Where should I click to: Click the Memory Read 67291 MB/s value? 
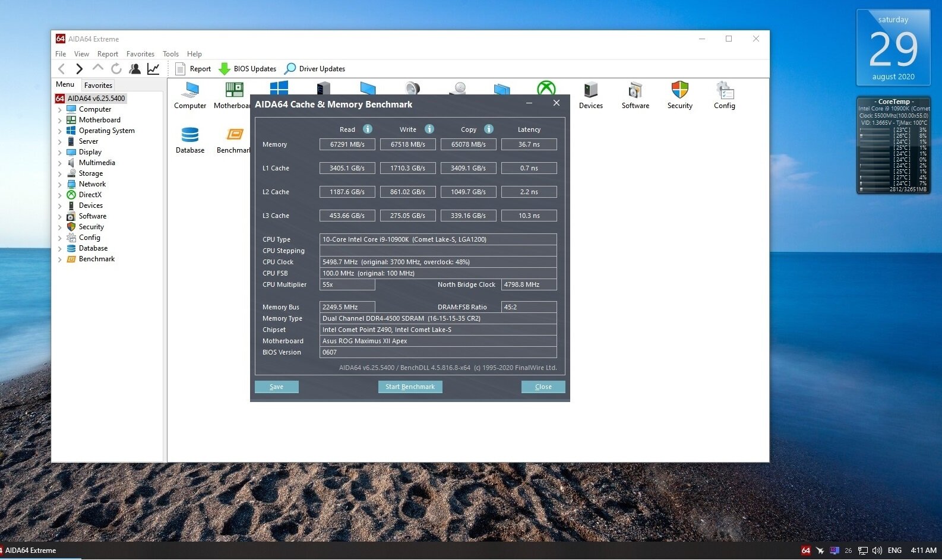pos(347,144)
